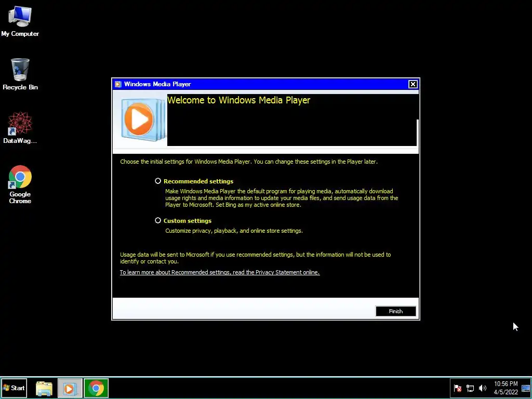532x399 pixels.
Task: Click the network tray icon
Action: 470,388
